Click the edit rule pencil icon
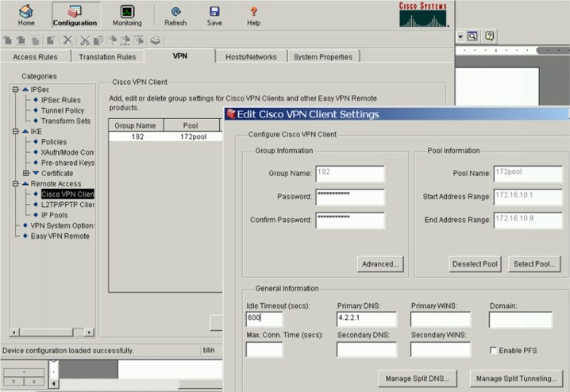This screenshot has width=570, height=392. click(51, 40)
